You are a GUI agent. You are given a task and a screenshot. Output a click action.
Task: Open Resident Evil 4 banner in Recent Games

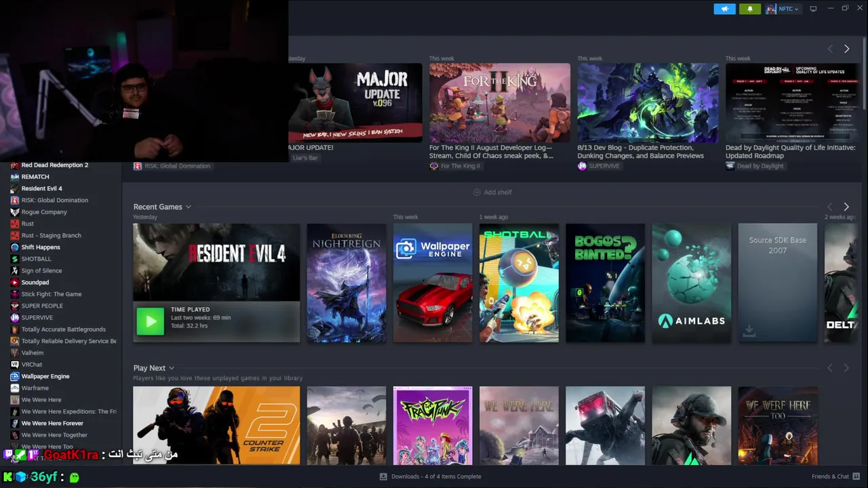(216, 262)
